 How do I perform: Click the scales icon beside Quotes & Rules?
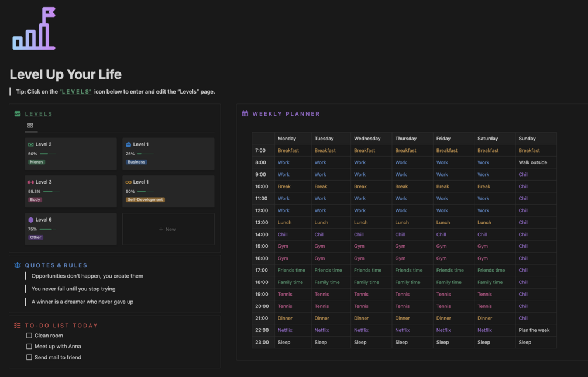(x=18, y=265)
